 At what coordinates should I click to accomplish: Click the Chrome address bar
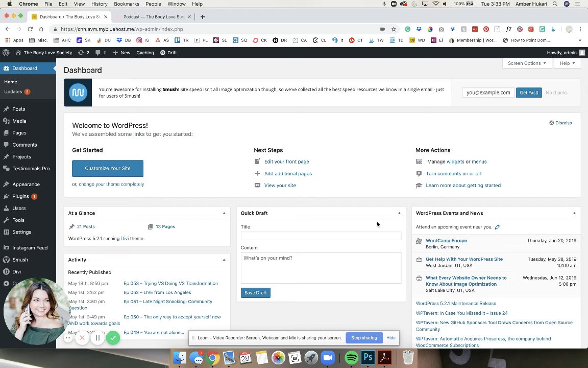pos(217,29)
